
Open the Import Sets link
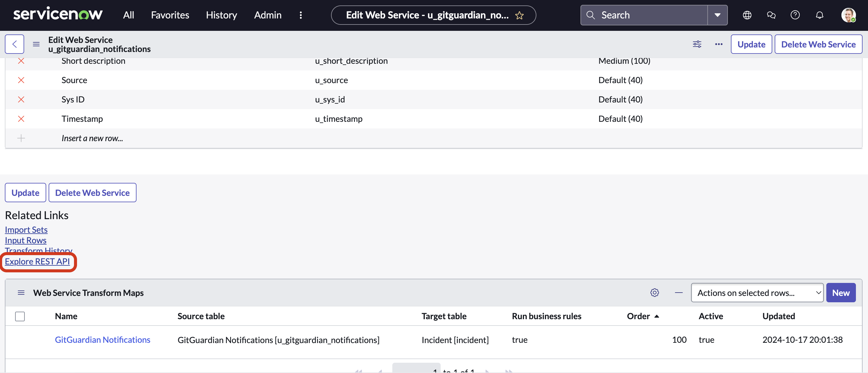click(26, 230)
